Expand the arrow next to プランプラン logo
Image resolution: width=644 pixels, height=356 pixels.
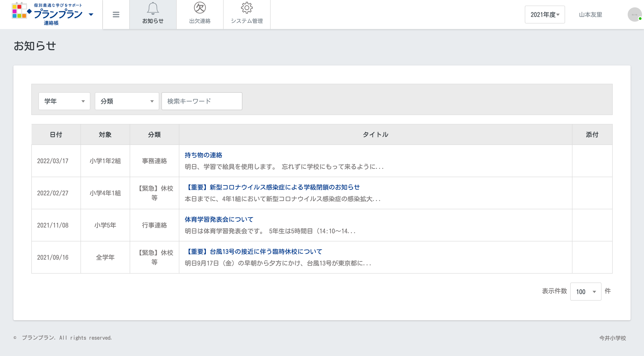pyautogui.click(x=91, y=15)
